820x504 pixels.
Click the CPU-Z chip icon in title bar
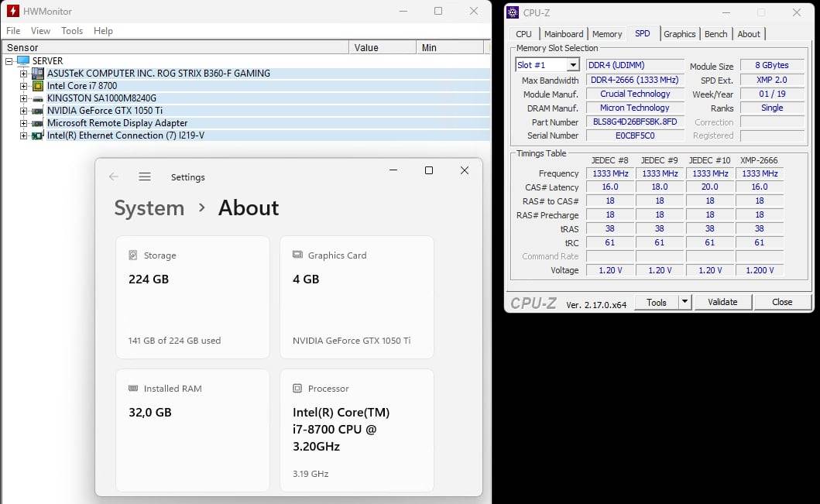tap(513, 12)
